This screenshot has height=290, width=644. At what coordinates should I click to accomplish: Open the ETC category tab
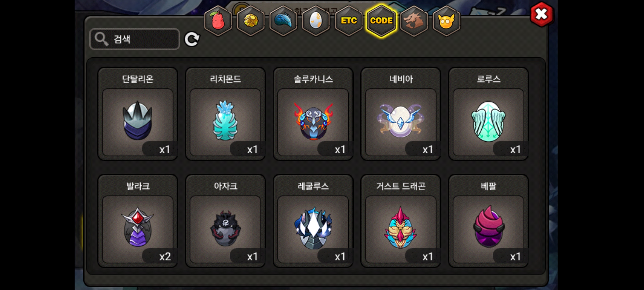click(349, 21)
